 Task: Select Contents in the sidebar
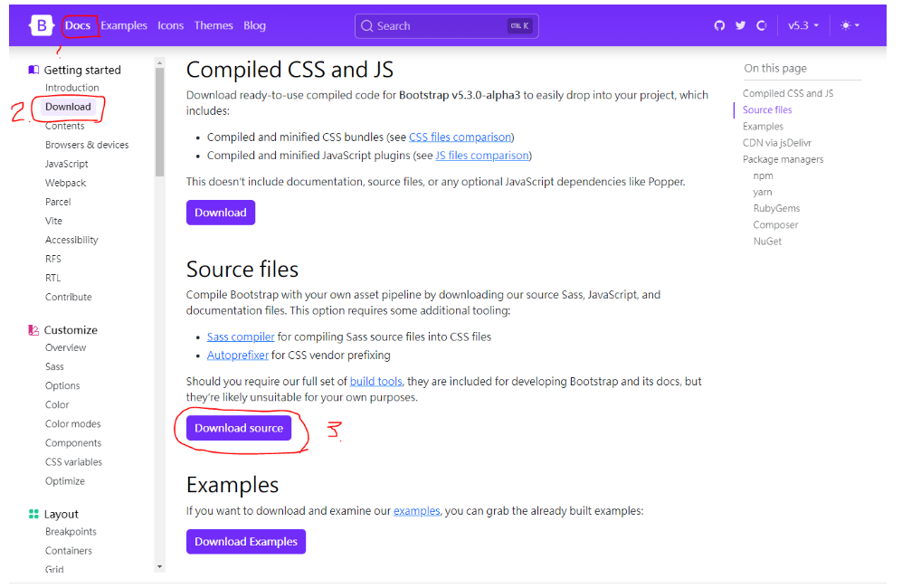[64, 126]
